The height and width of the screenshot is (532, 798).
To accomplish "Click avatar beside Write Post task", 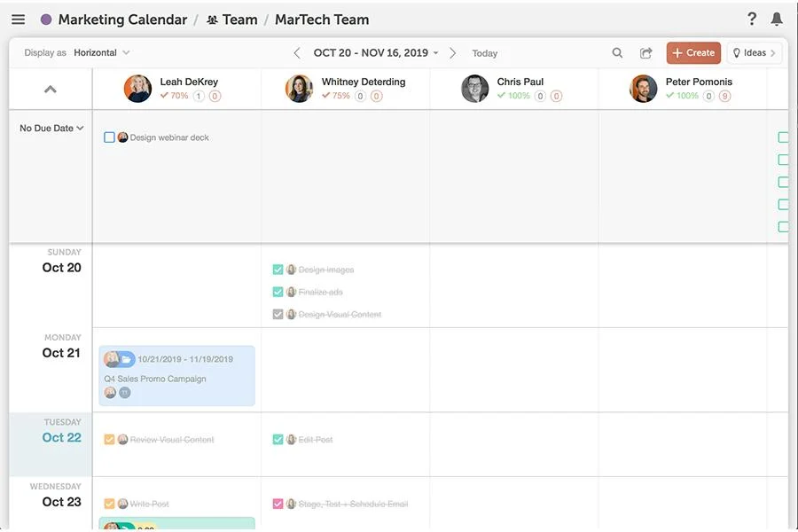I will point(122,504).
